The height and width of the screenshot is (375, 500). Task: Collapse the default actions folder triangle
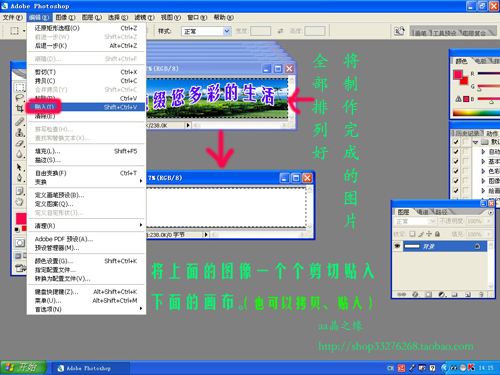(475, 142)
